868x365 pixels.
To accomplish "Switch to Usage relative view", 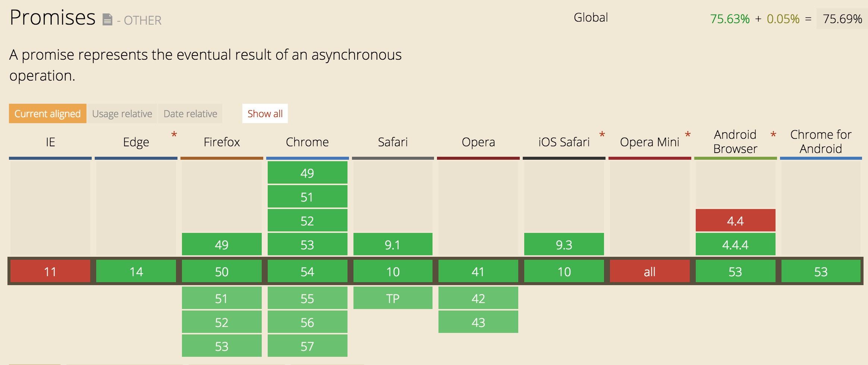I will (x=122, y=113).
